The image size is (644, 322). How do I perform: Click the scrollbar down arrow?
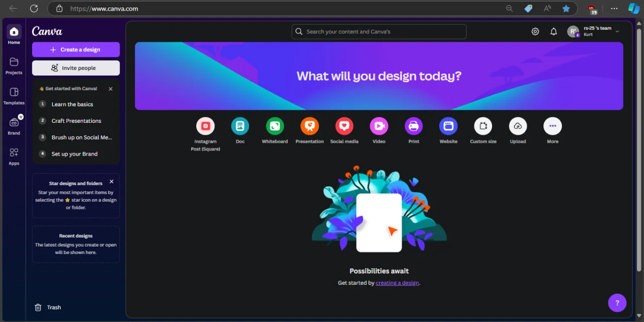[639, 316]
